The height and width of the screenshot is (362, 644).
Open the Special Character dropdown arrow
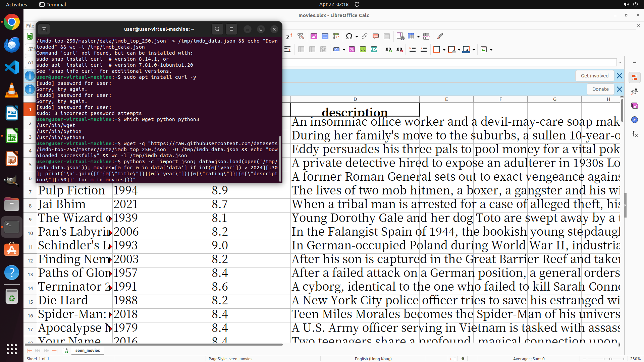[x=357, y=37]
